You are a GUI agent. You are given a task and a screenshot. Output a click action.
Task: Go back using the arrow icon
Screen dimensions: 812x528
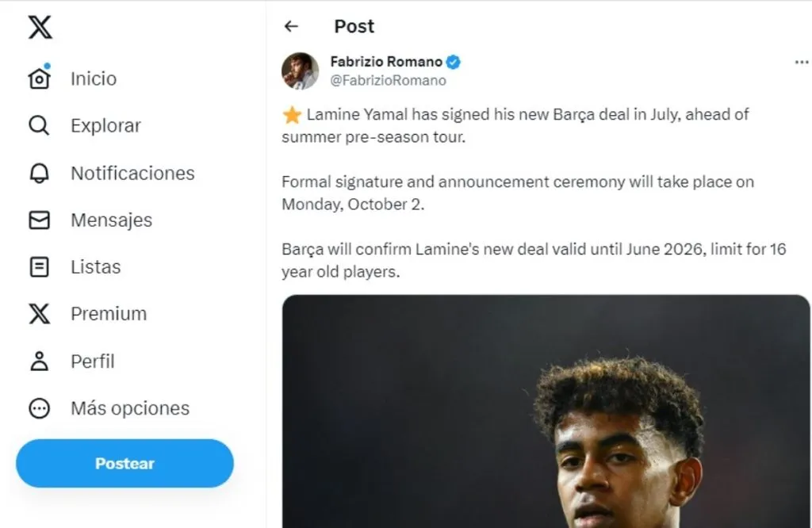(291, 26)
